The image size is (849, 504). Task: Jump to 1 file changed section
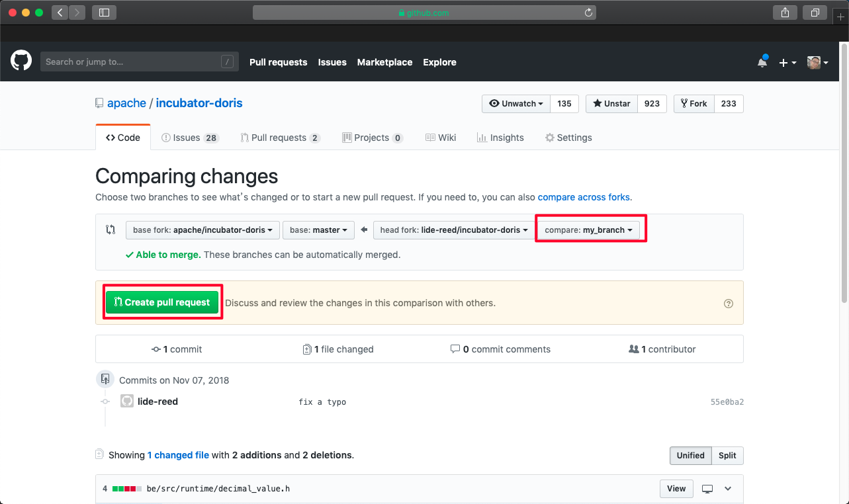(338, 349)
